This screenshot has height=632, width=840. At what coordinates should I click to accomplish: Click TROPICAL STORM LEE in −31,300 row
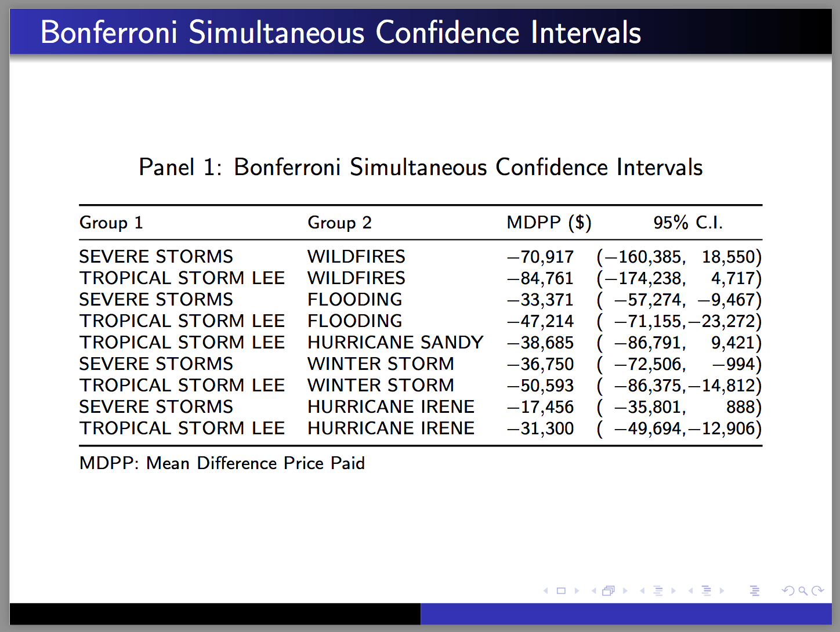(x=182, y=428)
